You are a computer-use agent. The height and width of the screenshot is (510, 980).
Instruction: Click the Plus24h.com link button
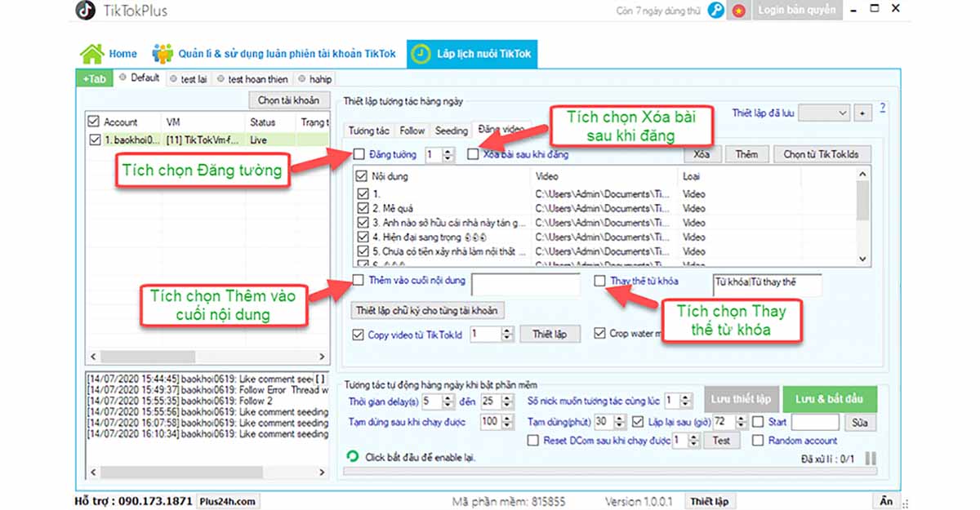click(228, 502)
